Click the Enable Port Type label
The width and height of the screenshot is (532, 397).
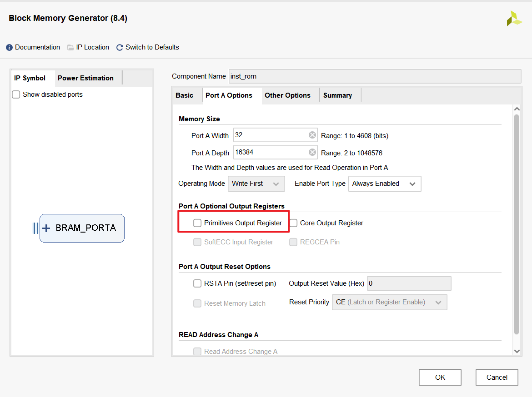pyautogui.click(x=320, y=184)
